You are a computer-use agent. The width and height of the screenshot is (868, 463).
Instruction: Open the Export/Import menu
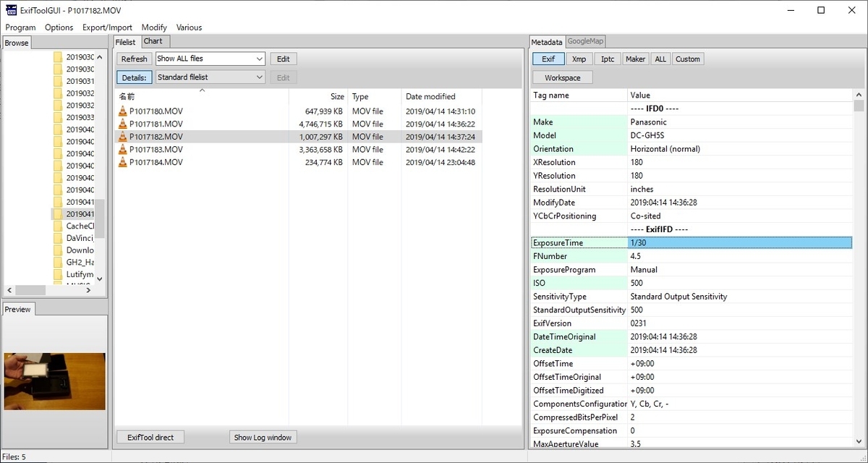(107, 27)
